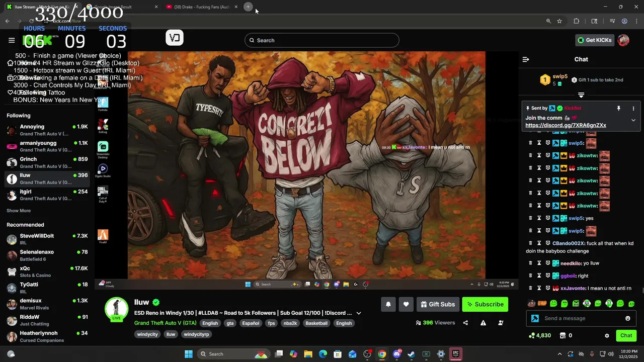Click lluw's live profile avatar
Image resolution: width=644 pixels, height=362 pixels.
tap(116, 309)
